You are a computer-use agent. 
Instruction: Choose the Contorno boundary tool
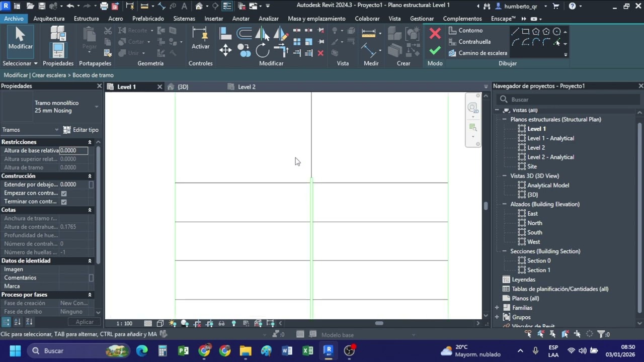[x=465, y=31]
